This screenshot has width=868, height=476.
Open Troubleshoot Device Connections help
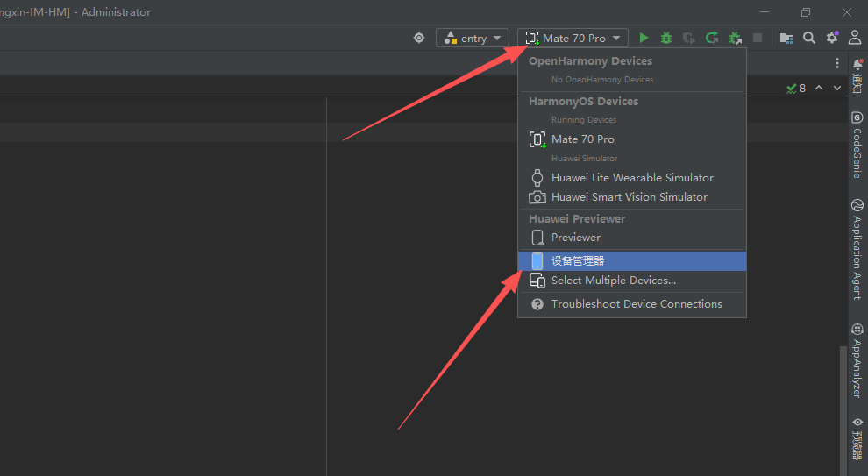[631, 304]
